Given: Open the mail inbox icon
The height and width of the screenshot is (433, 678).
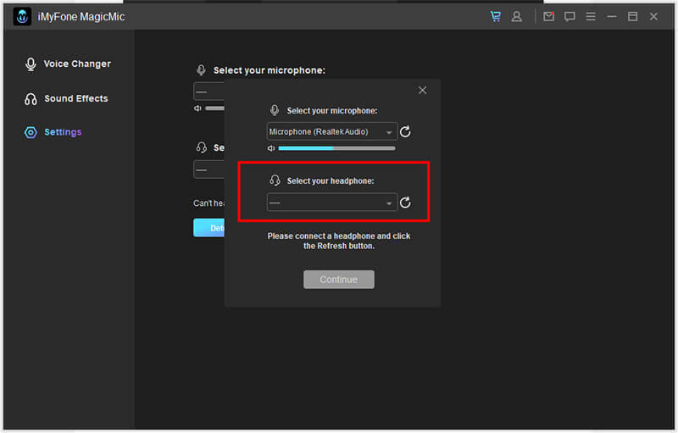Looking at the screenshot, I should [x=549, y=17].
